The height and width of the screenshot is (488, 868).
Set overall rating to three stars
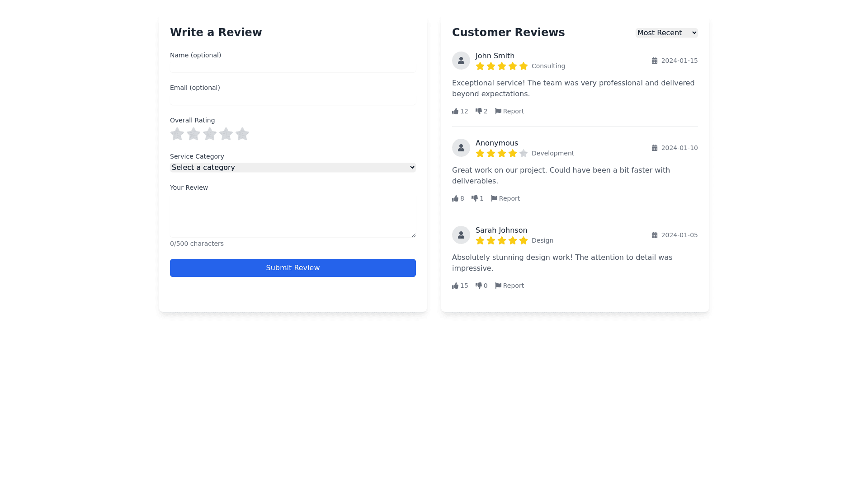tap(210, 134)
